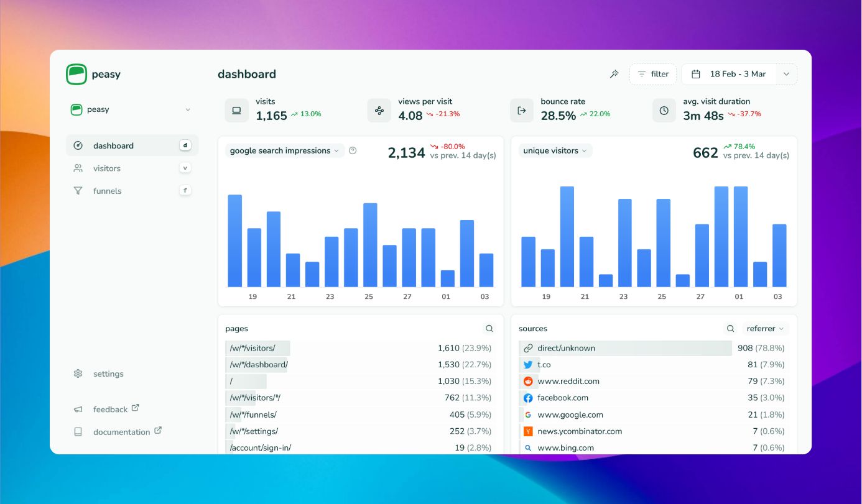Open the search icon in pages panel
The image size is (862, 504).
point(489,329)
